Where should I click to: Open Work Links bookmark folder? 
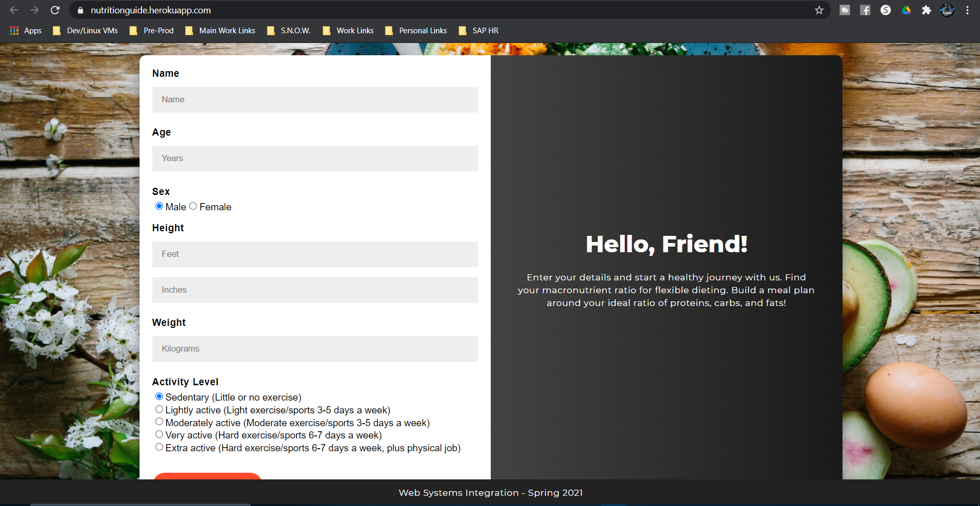[348, 31]
